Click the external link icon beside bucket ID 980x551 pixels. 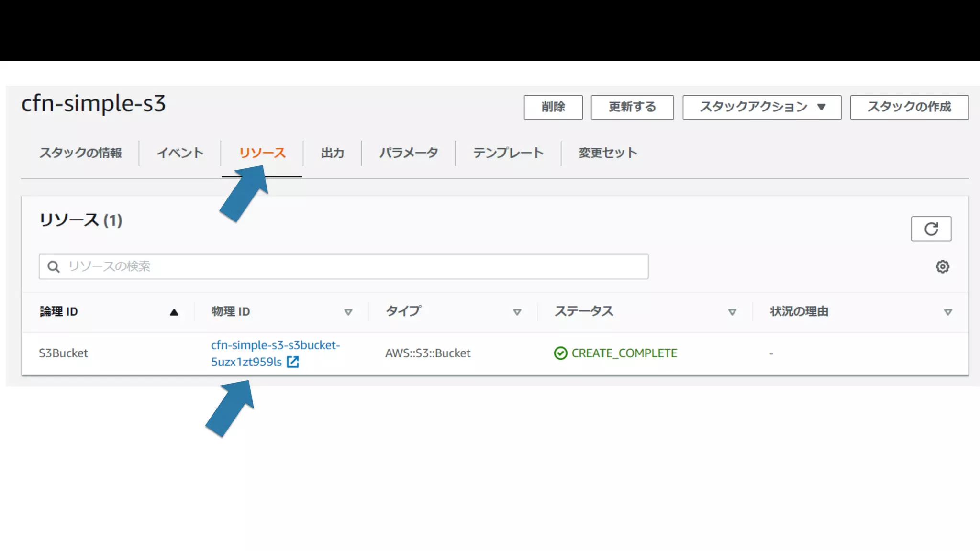[293, 362]
